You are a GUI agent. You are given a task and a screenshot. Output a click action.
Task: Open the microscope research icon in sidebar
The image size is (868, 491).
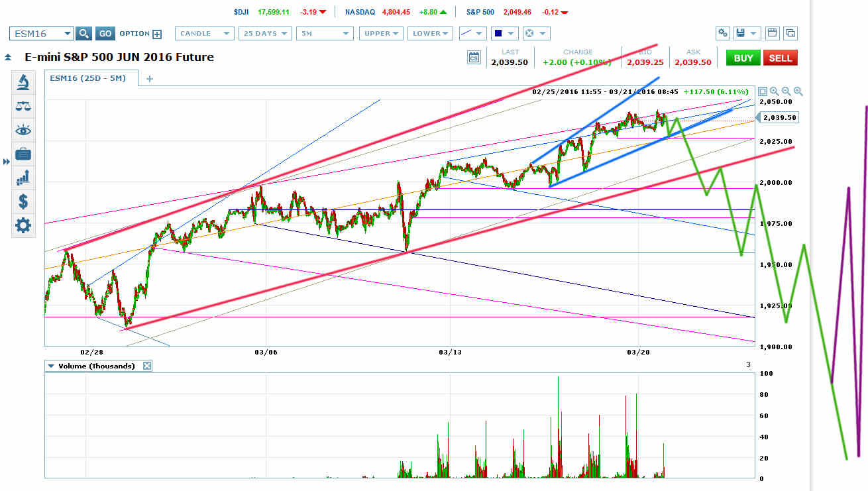click(x=23, y=82)
